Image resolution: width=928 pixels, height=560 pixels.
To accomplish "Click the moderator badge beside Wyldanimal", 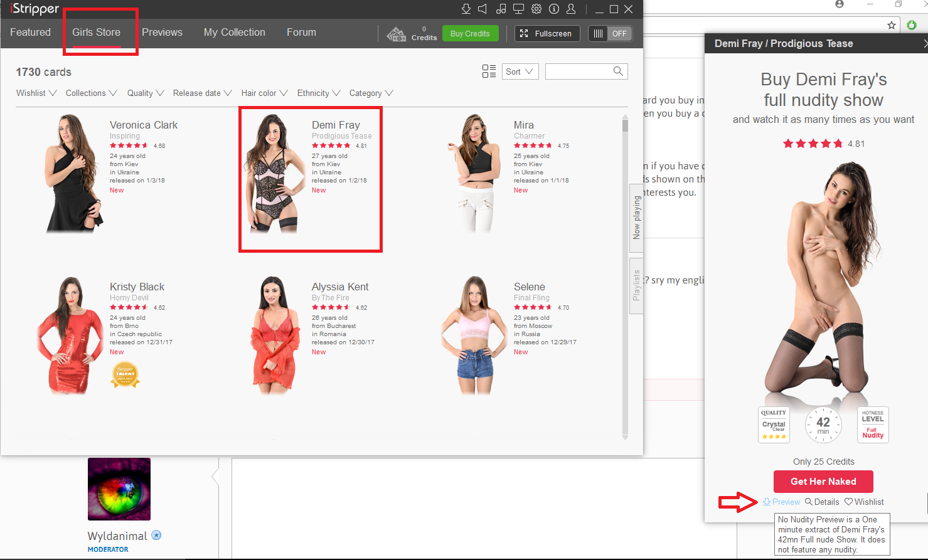I will click(x=157, y=536).
